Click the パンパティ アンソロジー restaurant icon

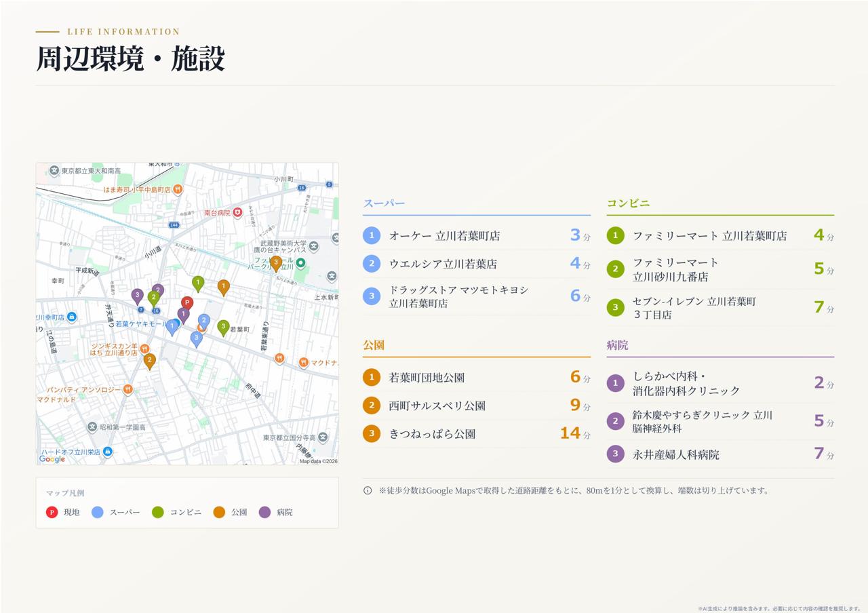click(127, 390)
